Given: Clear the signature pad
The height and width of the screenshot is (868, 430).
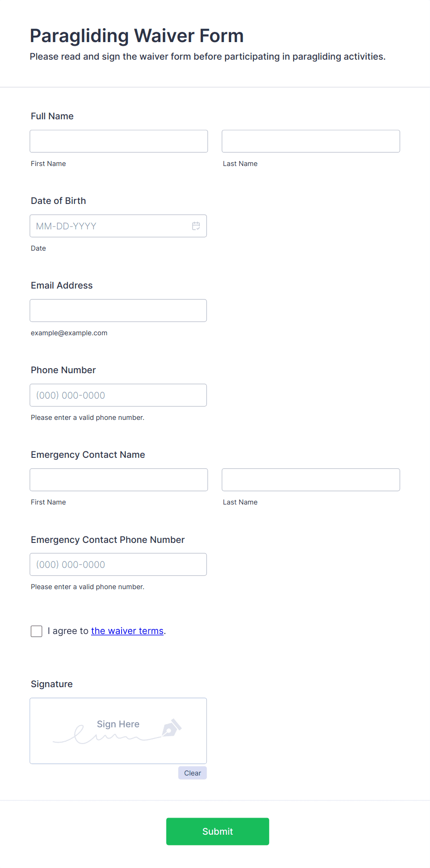Looking at the screenshot, I should click(192, 773).
